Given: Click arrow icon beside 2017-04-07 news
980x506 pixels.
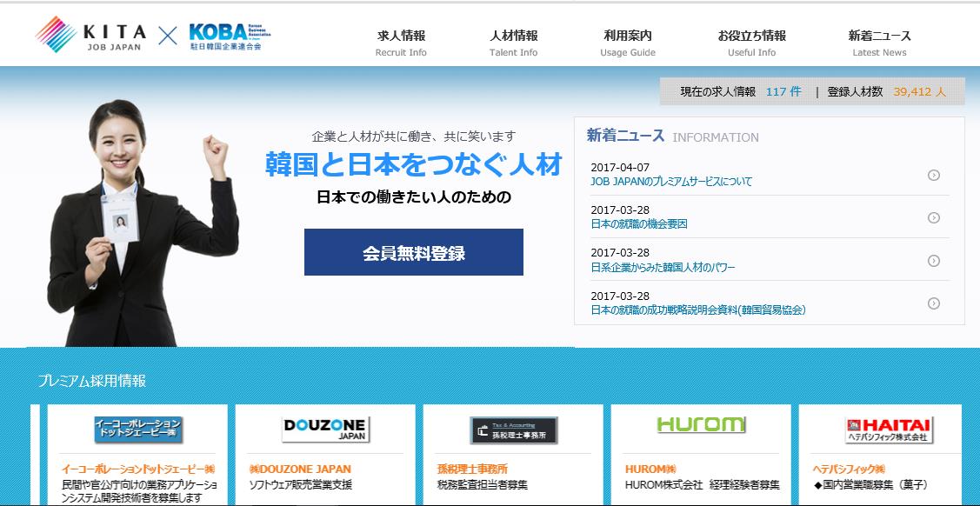Looking at the screenshot, I should click(934, 175).
